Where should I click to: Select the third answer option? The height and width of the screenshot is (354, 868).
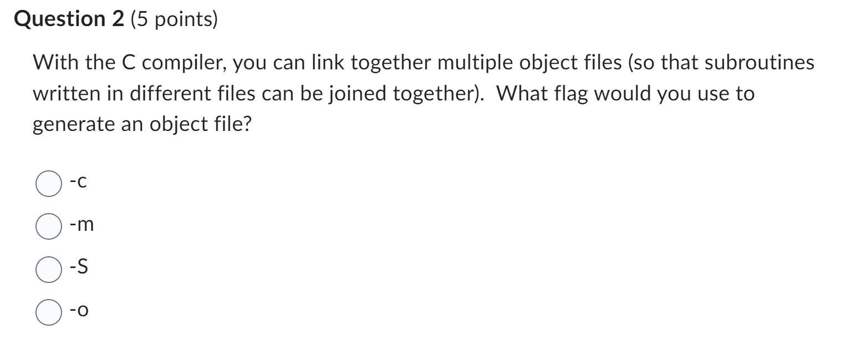click(49, 270)
